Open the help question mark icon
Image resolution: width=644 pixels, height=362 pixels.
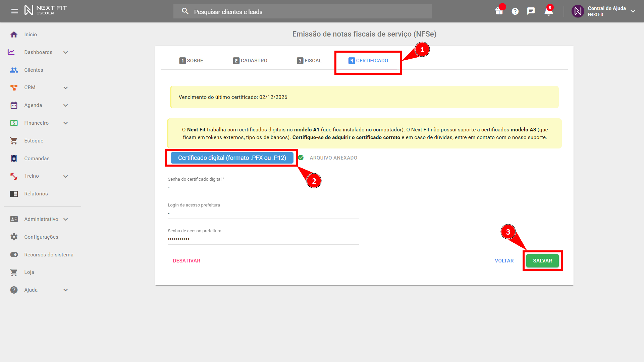tap(515, 11)
